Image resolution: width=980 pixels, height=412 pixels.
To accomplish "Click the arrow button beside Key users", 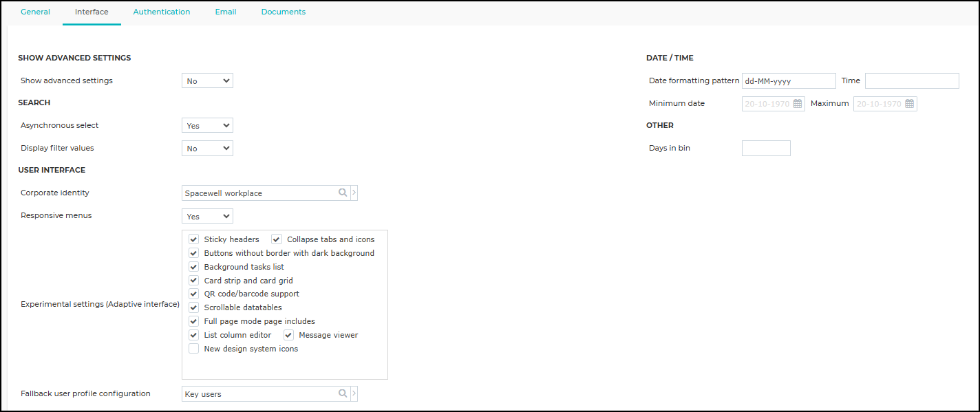I will (354, 393).
